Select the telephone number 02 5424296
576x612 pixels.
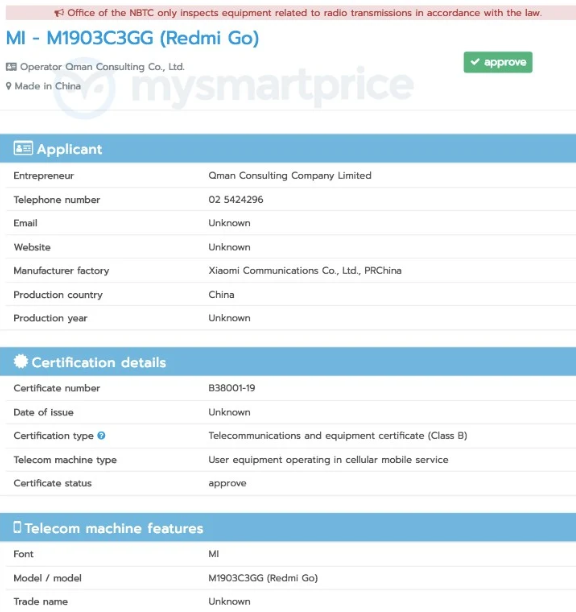click(x=236, y=199)
